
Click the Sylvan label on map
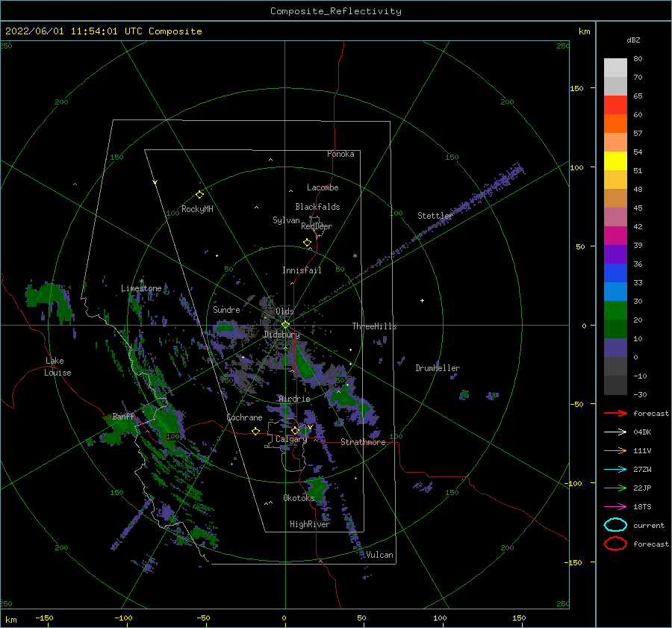[x=286, y=220]
